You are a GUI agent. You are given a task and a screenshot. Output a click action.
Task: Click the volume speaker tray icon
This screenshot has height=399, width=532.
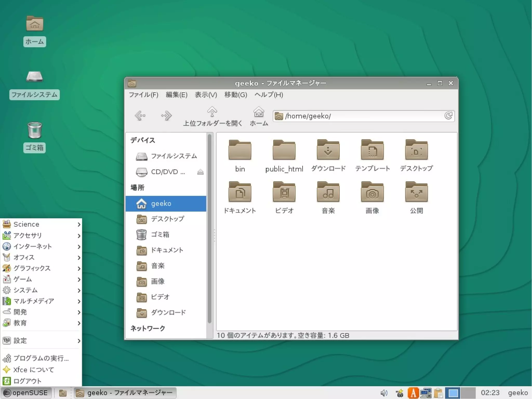[384, 393]
